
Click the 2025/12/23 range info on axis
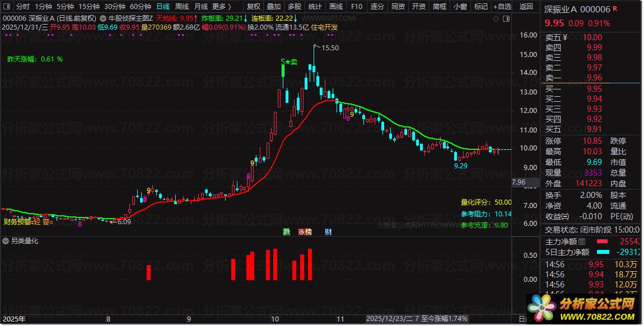click(x=417, y=319)
